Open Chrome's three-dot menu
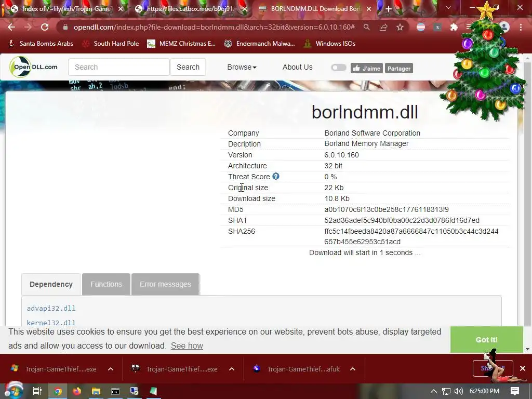This screenshot has width=532, height=399. pyautogui.click(x=521, y=27)
